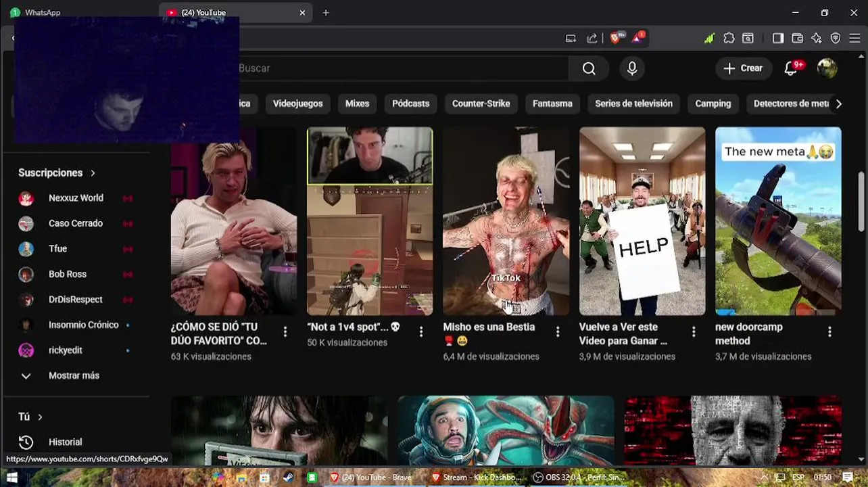Toggle the Brave sidebar panel icon

(x=778, y=39)
